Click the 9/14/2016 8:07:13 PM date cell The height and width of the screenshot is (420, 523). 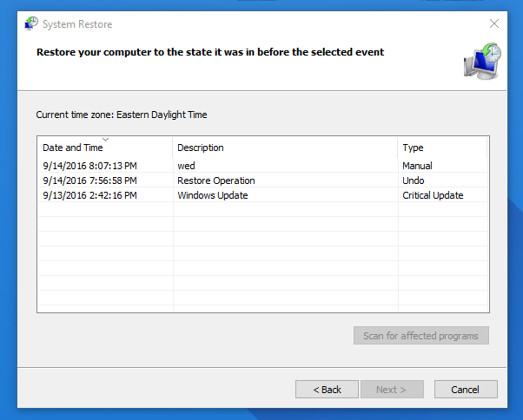89,166
